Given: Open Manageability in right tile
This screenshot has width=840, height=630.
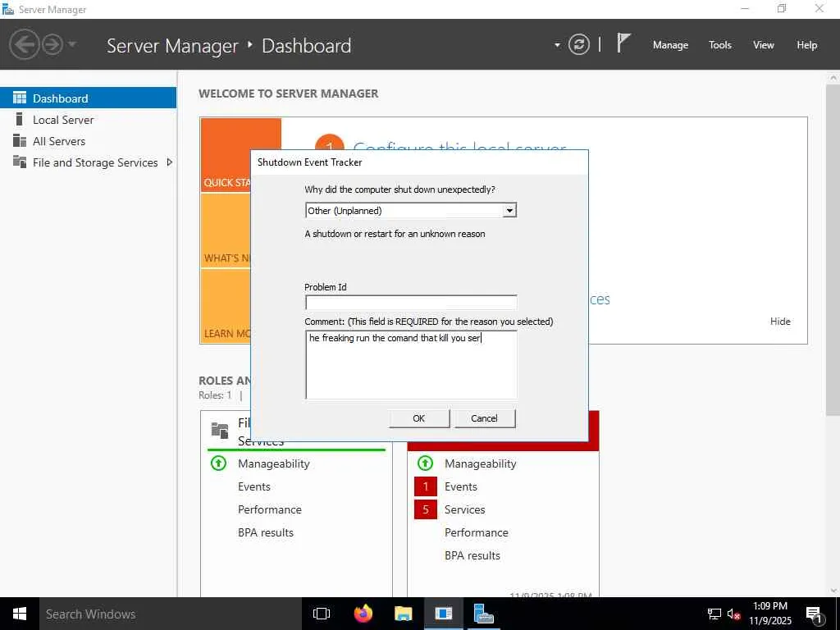Looking at the screenshot, I should tap(480, 463).
